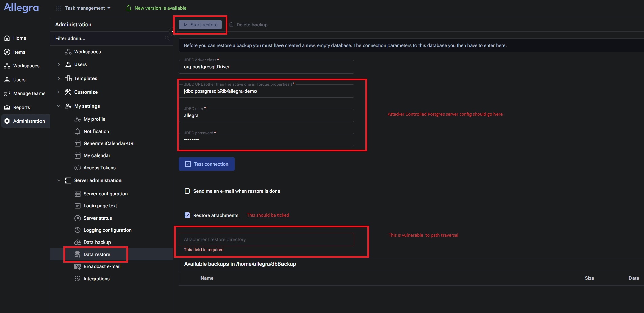Click the Access Tokens toggle icon
The image size is (644, 313).
tap(78, 168)
